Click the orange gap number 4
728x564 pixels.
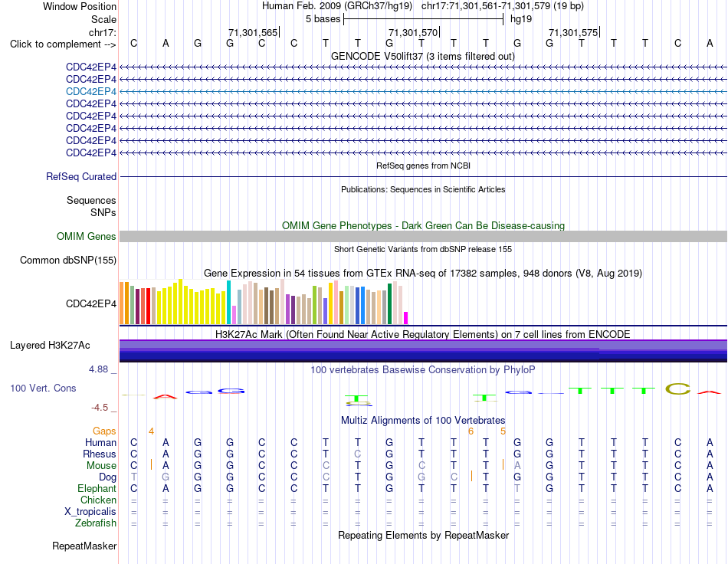[151, 431]
